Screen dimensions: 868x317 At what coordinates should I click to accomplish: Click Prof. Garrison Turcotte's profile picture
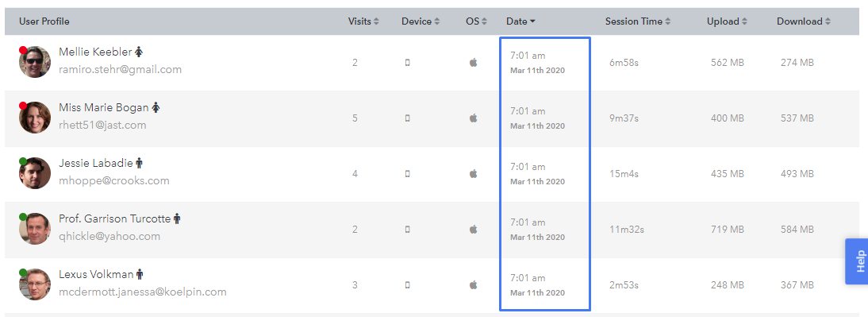tap(35, 228)
